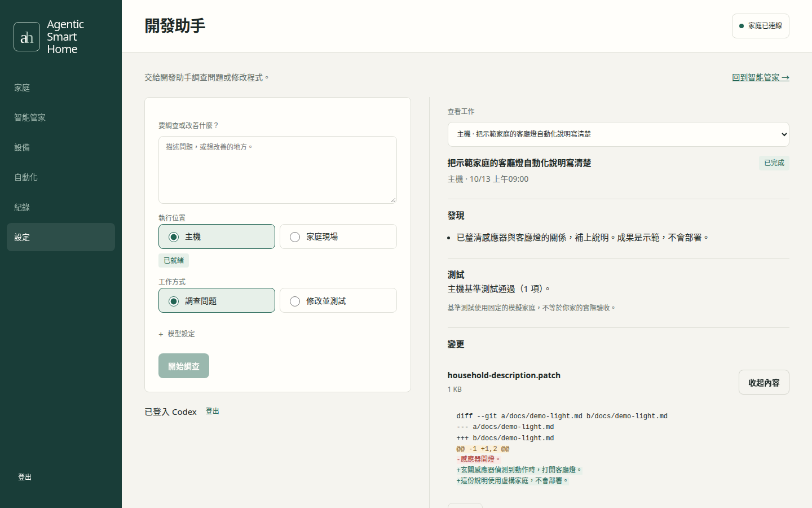Viewport: 812px width, 508px height.
Task: Click the '主機 · 10/13 上午09:00' timestamp
Action: tap(488, 179)
